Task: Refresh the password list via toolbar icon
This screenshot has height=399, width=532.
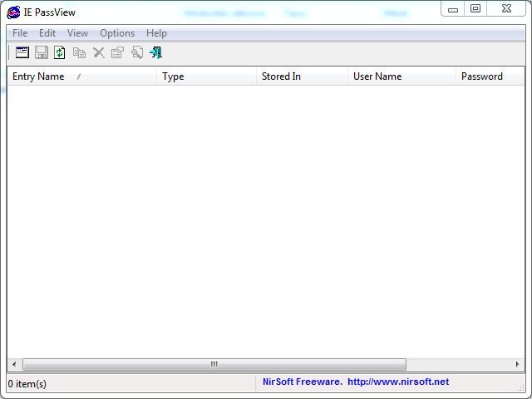Action: coord(60,52)
